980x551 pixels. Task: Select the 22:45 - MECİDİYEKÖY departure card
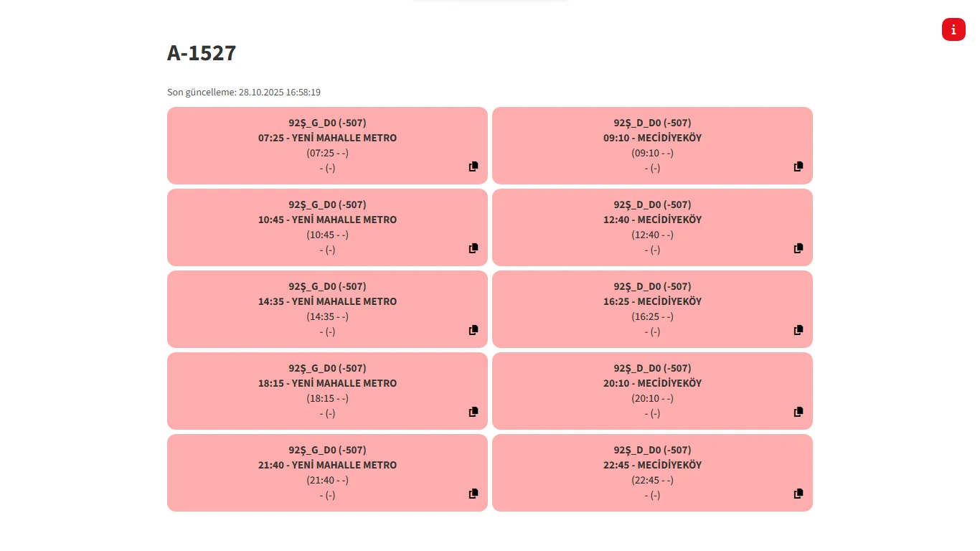pyautogui.click(x=652, y=465)
